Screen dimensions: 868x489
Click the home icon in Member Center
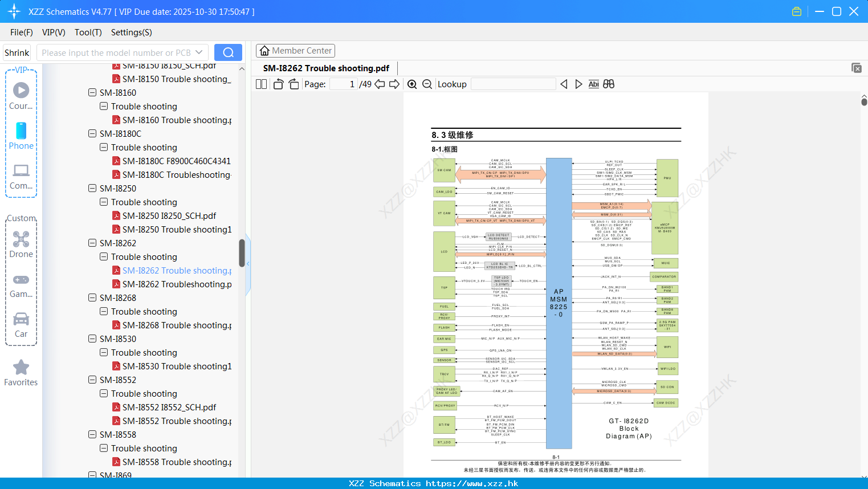[x=264, y=51]
